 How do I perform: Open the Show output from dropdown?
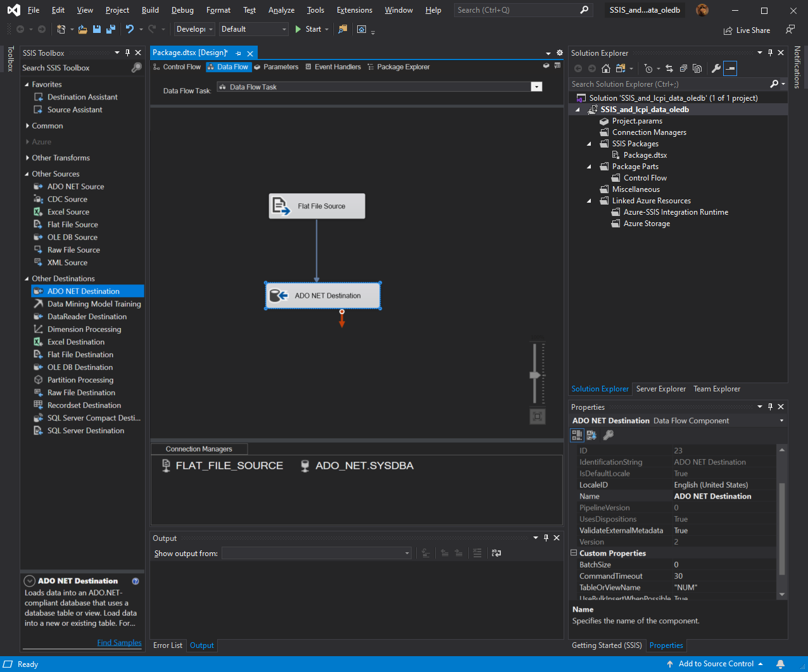point(317,553)
